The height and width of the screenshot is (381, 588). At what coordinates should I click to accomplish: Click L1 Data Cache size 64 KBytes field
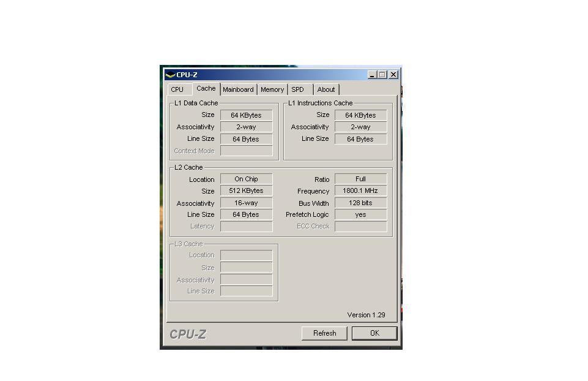pos(247,115)
